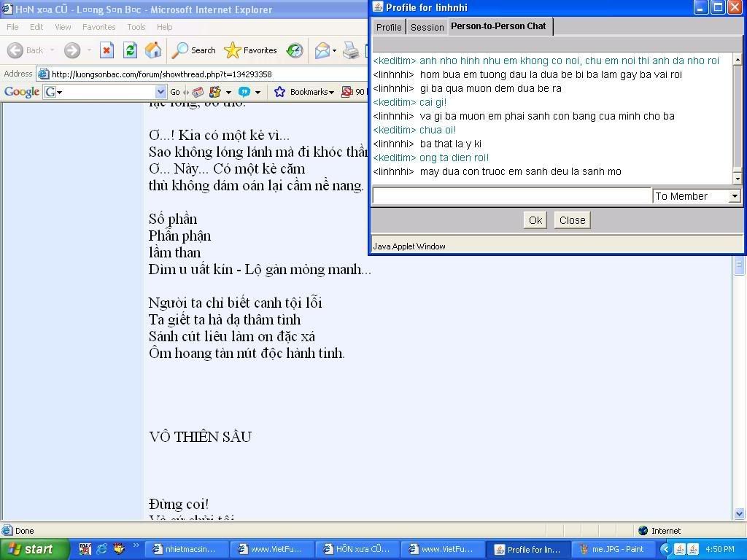
Task: Expand hidden tray icons arrow
Action: [665, 549]
